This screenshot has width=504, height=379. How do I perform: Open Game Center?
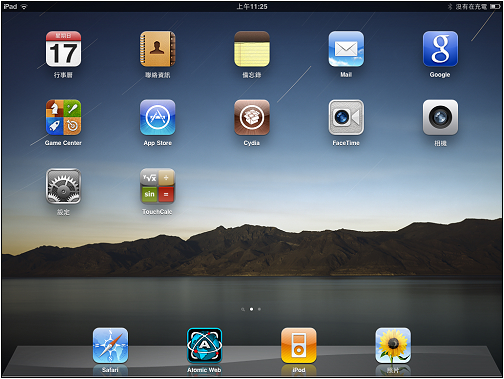tap(63, 117)
